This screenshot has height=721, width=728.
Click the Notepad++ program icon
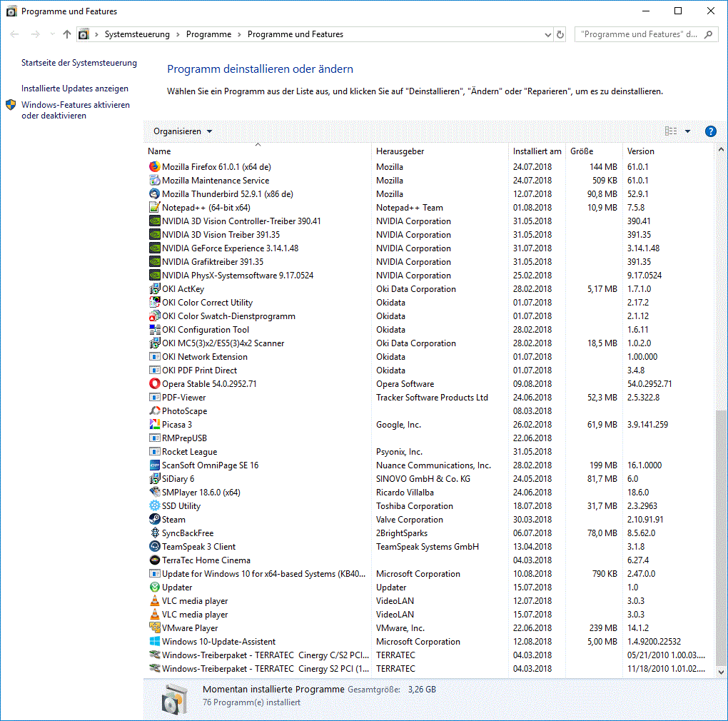(x=155, y=207)
